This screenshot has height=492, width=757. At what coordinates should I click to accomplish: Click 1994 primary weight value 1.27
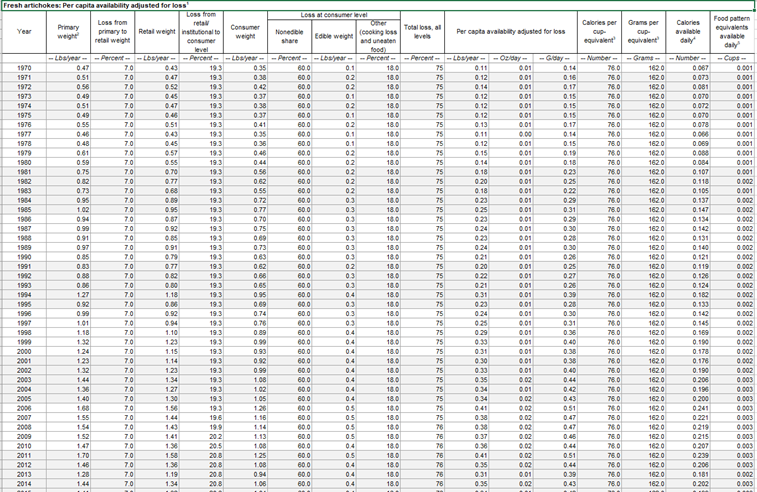click(x=68, y=295)
